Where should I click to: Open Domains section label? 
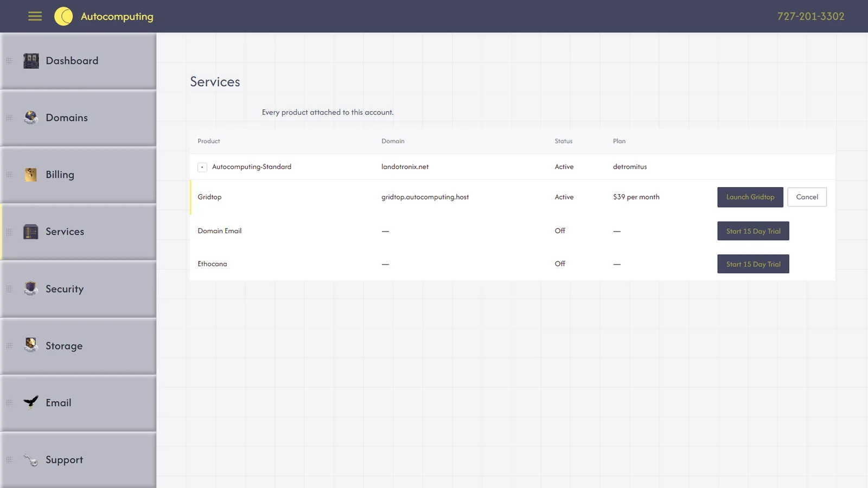67,118
